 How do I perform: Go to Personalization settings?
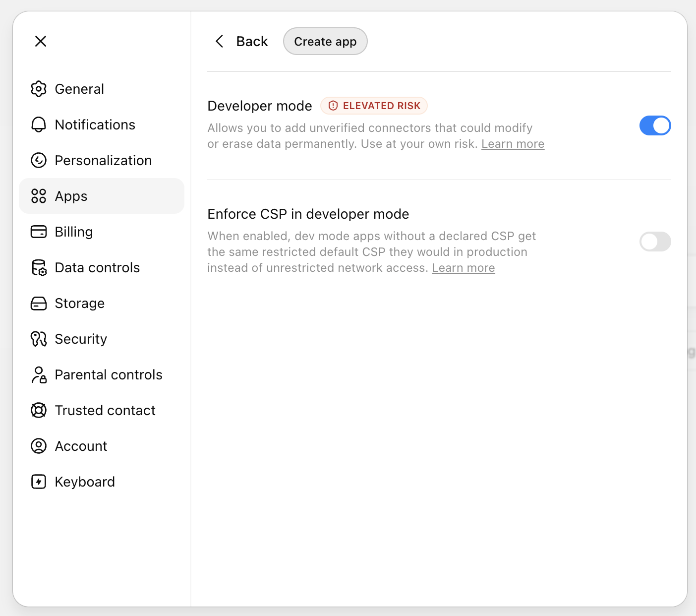click(x=102, y=160)
